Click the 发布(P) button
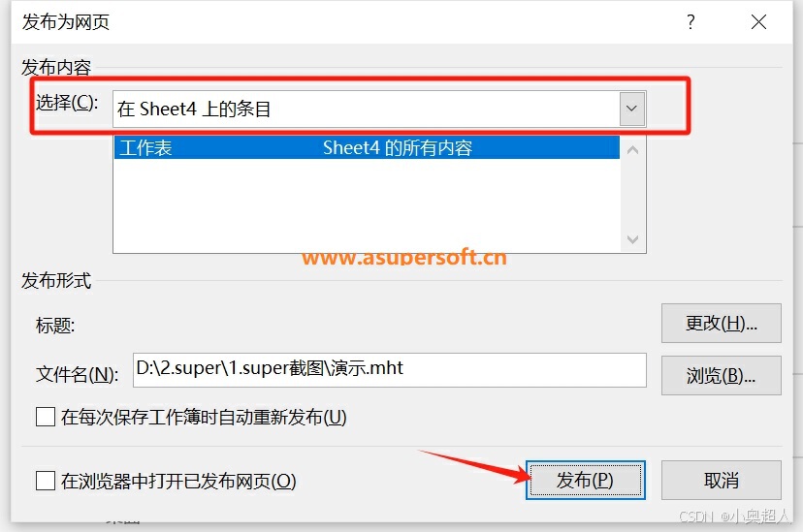The image size is (803, 532). [x=586, y=480]
